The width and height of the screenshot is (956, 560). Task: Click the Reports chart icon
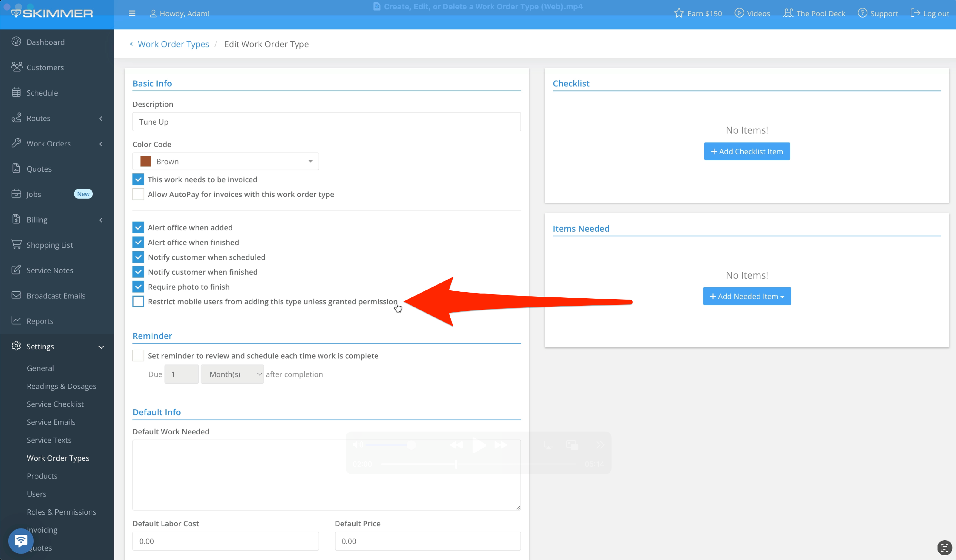coord(16,321)
